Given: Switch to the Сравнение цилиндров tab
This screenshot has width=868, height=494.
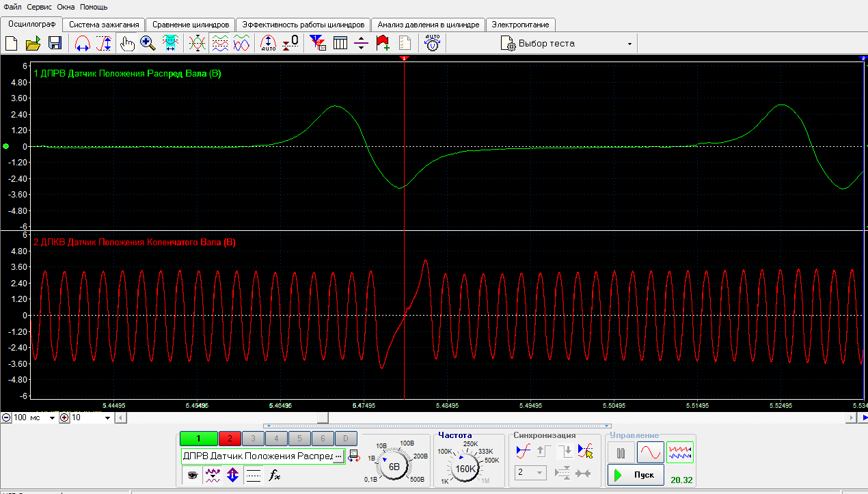Looking at the screenshot, I should [190, 25].
